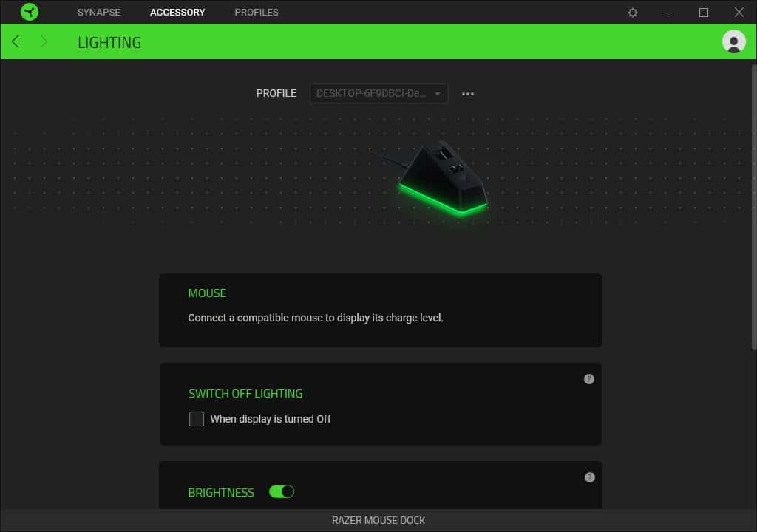Click the green Brightness toggle slider
The width and height of the screenshot is (757, 532).
[x=281, y=491]
